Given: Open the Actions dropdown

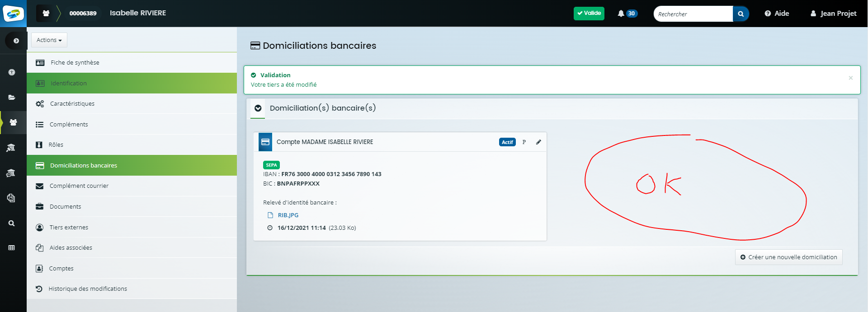Looking at the screenshot, I should click(49, 40).
